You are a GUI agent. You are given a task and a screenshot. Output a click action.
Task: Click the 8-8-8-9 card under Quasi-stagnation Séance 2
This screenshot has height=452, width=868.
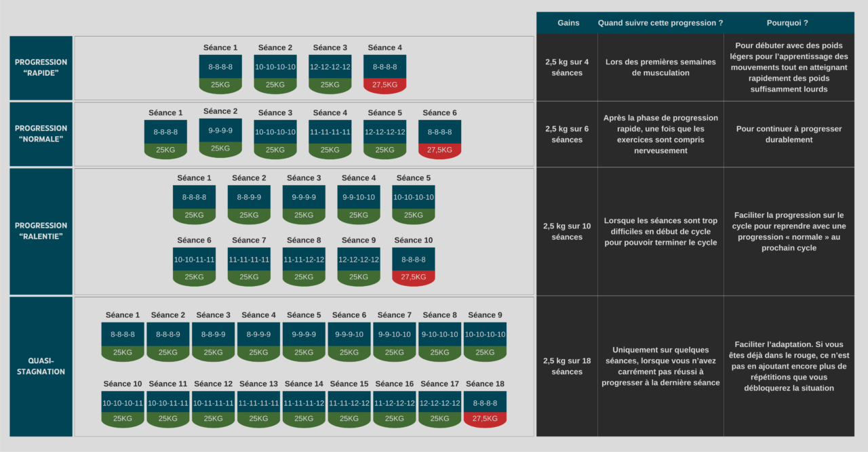(x=167, y=334)
